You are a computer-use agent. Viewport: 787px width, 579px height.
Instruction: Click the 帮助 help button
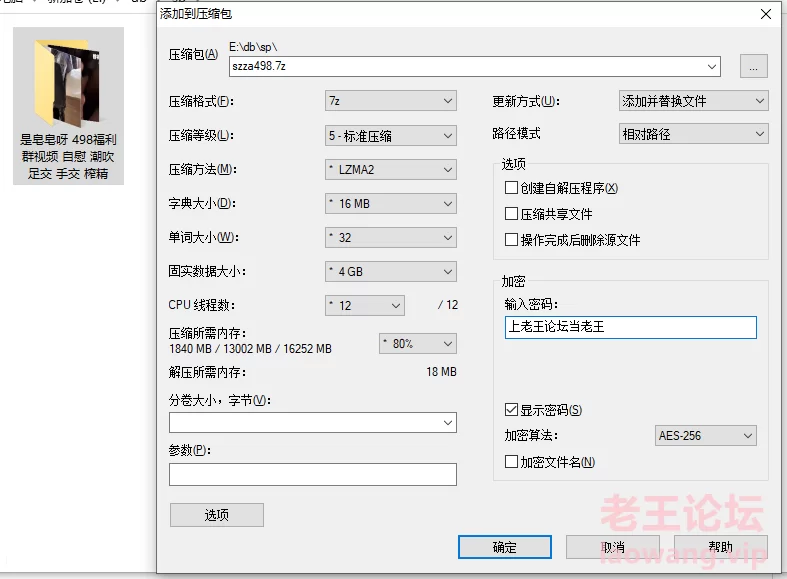coord(721,547)
